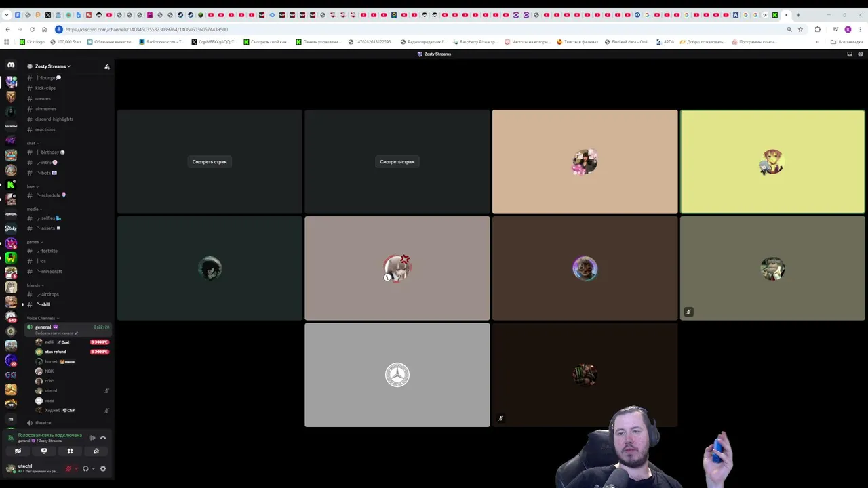Collapse the Voice Channels category
Image resolution: width=868 pixels, height=488 pixels.
click(x=43, y=318)
